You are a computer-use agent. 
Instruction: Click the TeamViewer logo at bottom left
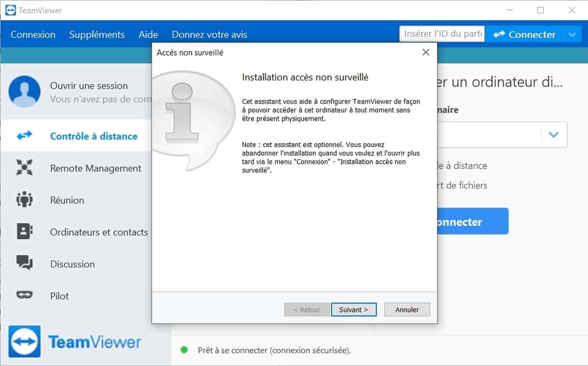(75, 342)
